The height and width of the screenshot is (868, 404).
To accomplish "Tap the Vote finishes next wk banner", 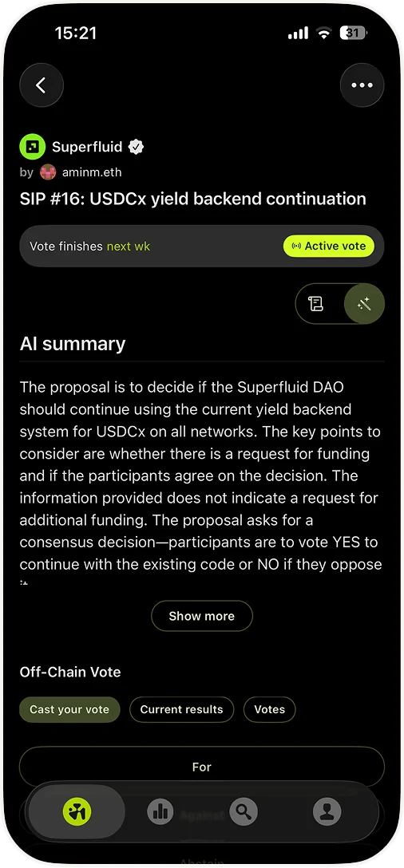I will (202, 247).
